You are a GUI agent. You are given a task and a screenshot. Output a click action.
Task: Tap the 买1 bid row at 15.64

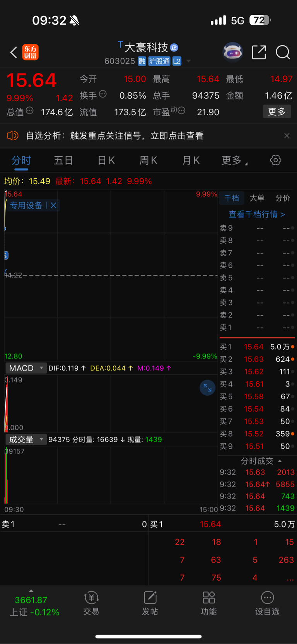click(x=257, y=347)
